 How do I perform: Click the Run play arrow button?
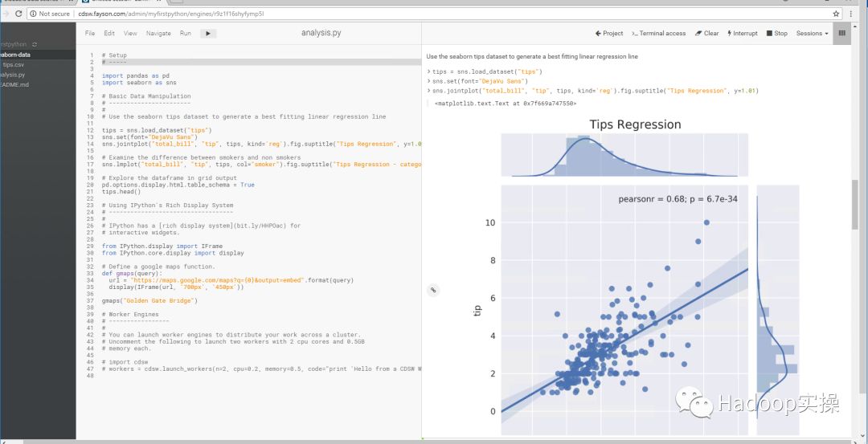[208, 34]
